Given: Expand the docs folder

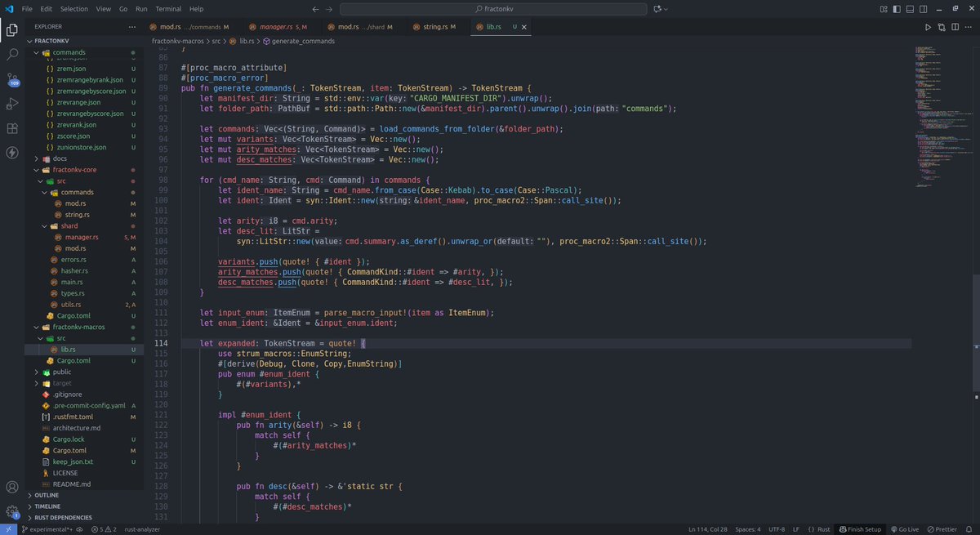Looking at the screenshot, I should coord(37,158).
